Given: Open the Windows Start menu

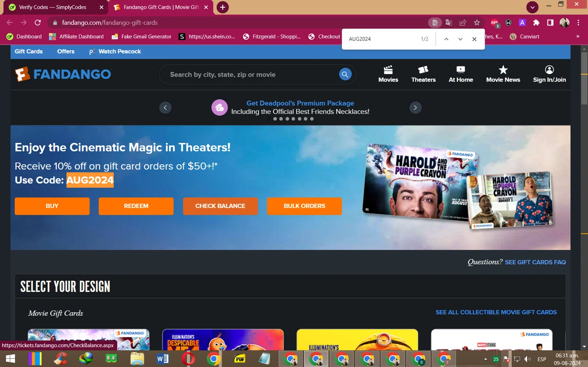Looking at the screenshot, I should click(10, 359).
